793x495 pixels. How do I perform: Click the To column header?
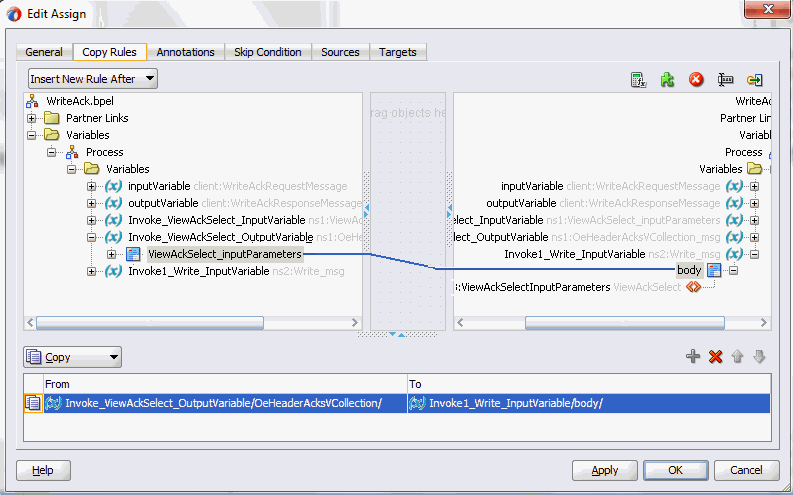coord(589,384)
